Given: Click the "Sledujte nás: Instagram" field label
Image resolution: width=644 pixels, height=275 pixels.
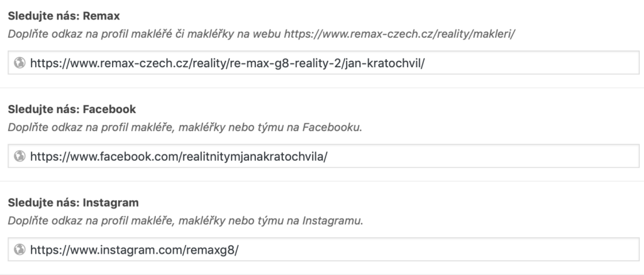Looking at the screenshot, I should (x=73, y=203).
